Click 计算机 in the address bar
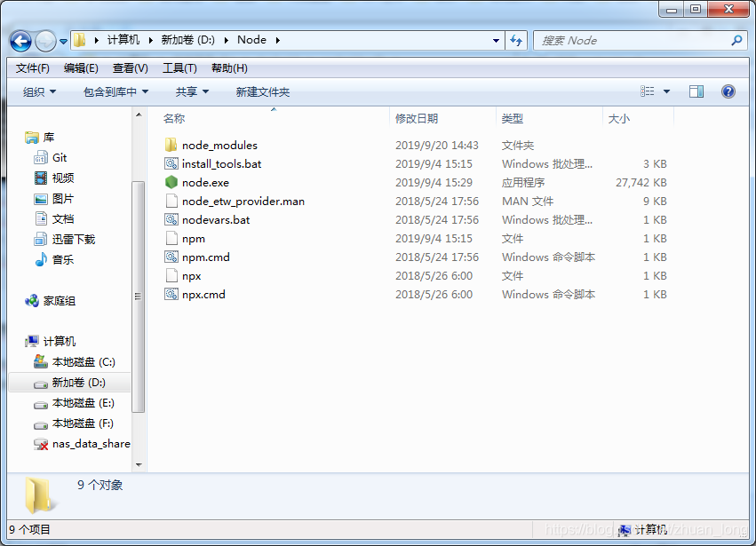 tap(123, 40)
